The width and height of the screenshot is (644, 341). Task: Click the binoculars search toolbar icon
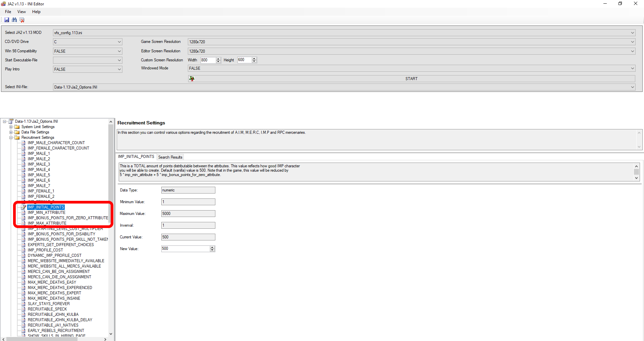tap(14, 20)
